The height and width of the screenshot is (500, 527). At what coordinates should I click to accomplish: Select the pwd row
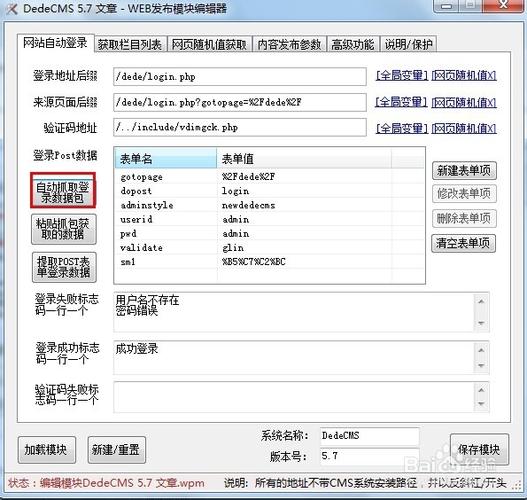[270, 233]
